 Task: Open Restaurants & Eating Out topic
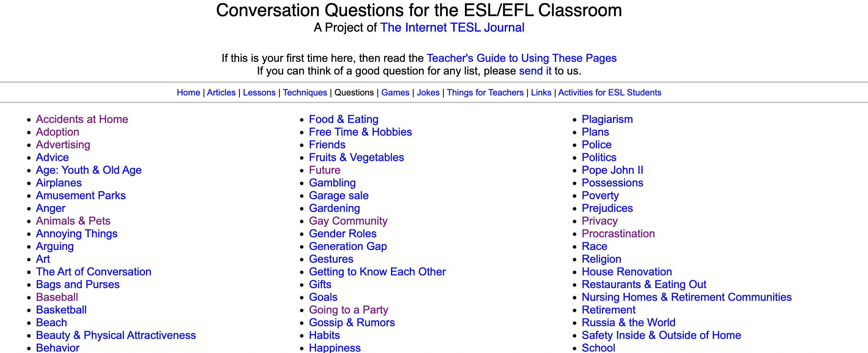pyautogui.click(x=644, y=284)
